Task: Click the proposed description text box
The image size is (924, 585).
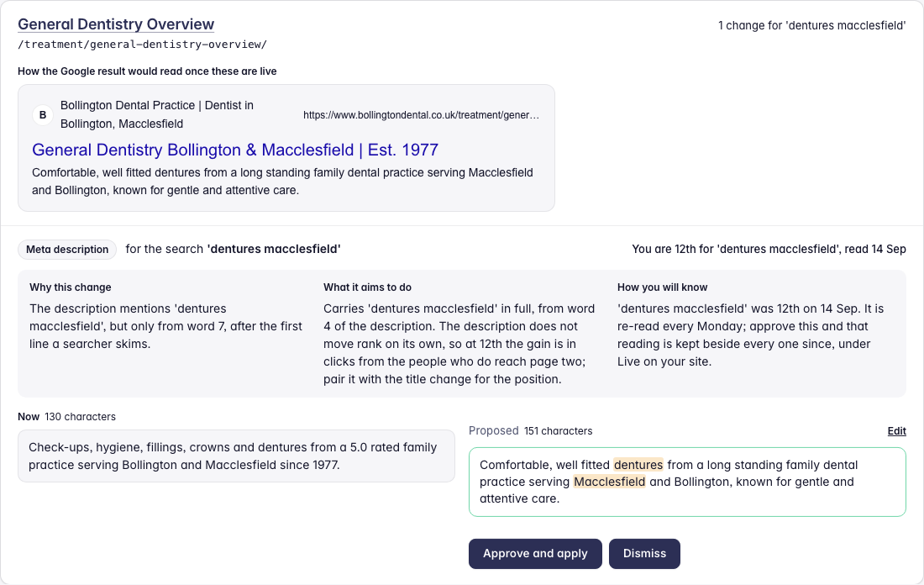Action: (x=687, y=482)
